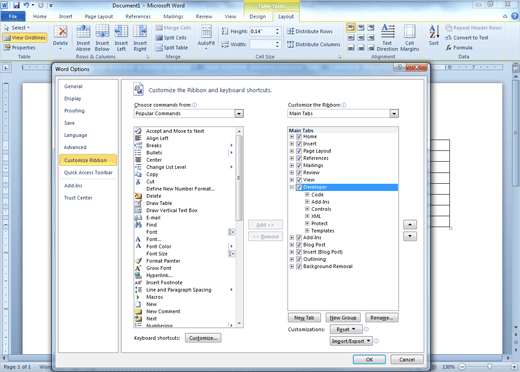
Task: Toggle the Developer tab checkbox
Action: pyautogui.click(x=299, y=187)
